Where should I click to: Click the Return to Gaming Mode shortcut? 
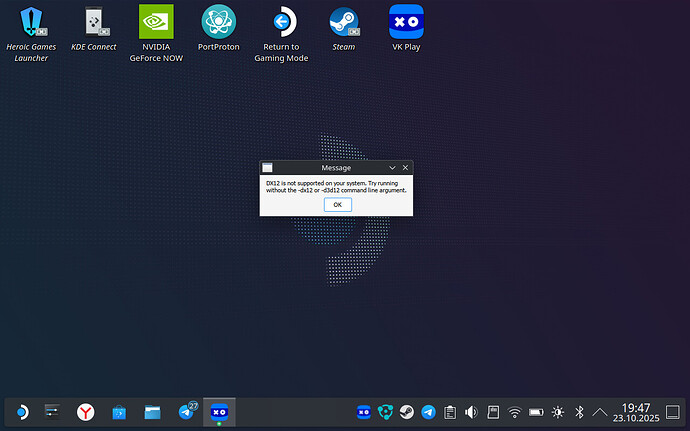pyautogui.click(x=281, y=21)
